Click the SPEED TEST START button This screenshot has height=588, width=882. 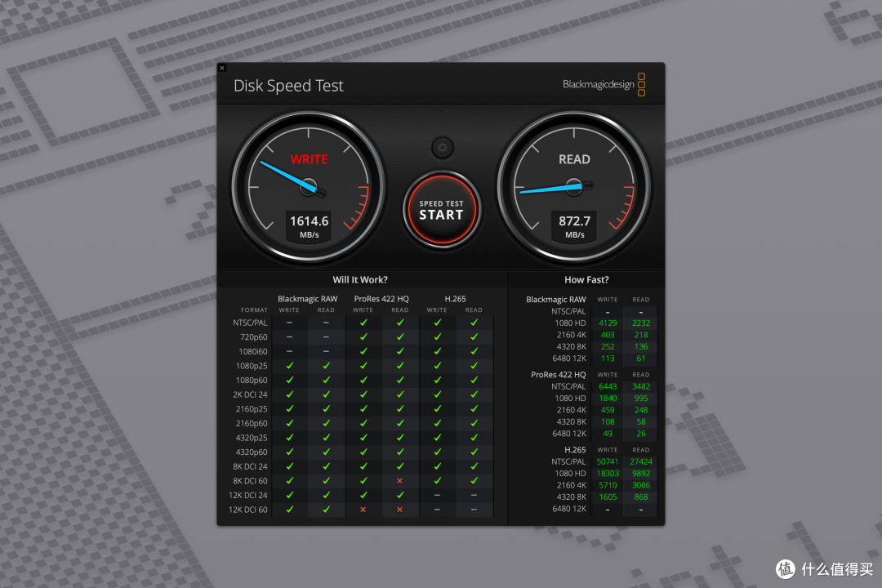tap(442, 210)
